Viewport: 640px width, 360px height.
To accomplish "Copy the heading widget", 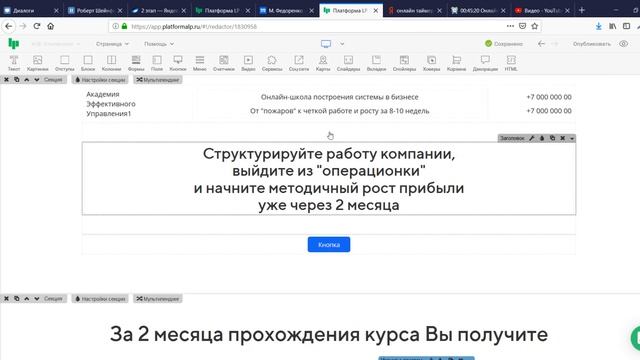I will [552, 138].
